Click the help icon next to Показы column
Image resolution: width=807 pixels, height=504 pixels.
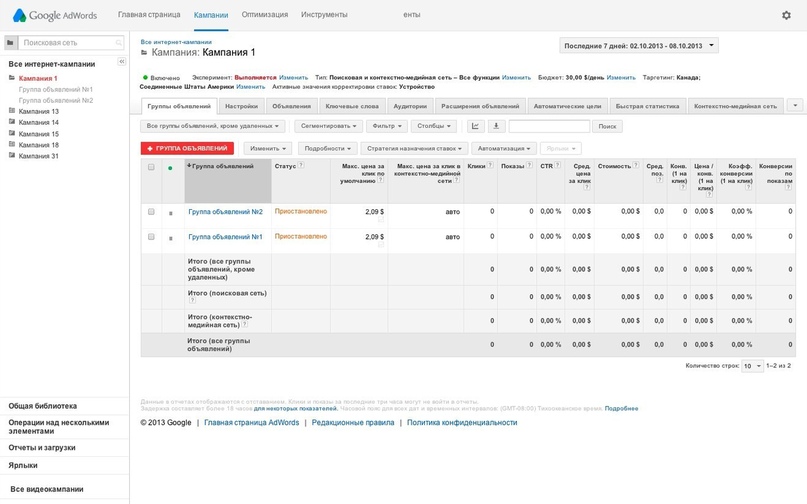tap(530, 165)
